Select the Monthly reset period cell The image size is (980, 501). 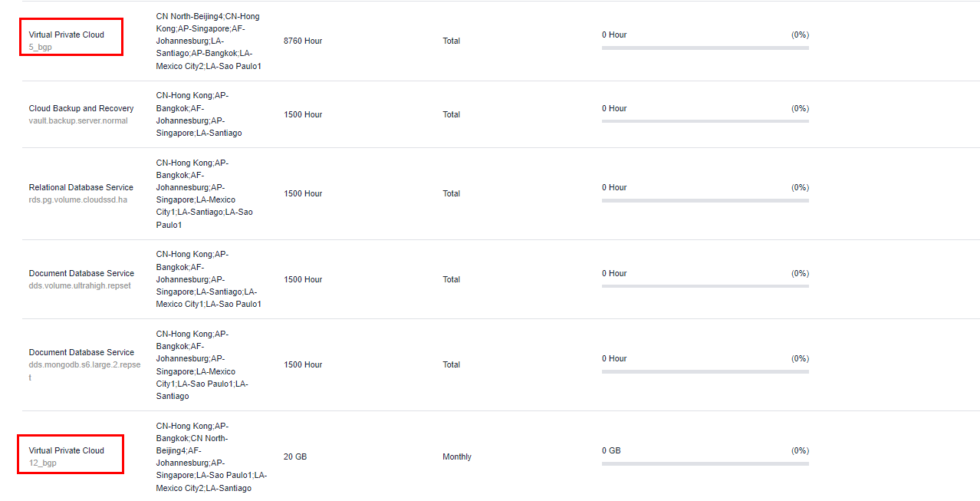(x=457, y=457)
